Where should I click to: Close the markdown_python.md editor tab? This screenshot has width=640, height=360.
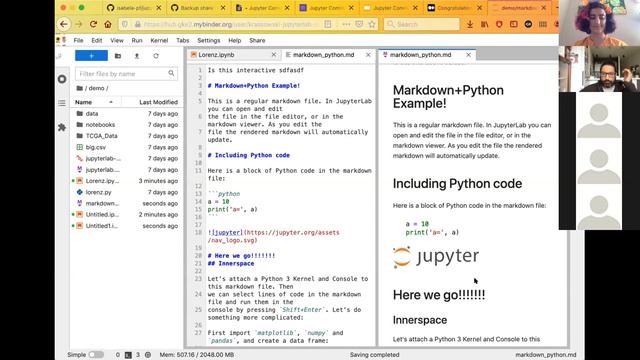(x=368, y=55)
